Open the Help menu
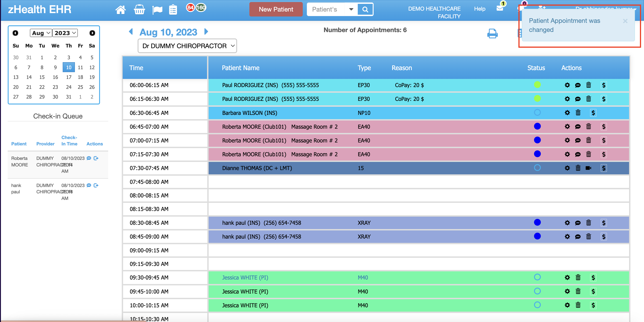Viewport: 644px width, 322px height. click(x=479, y=9)
